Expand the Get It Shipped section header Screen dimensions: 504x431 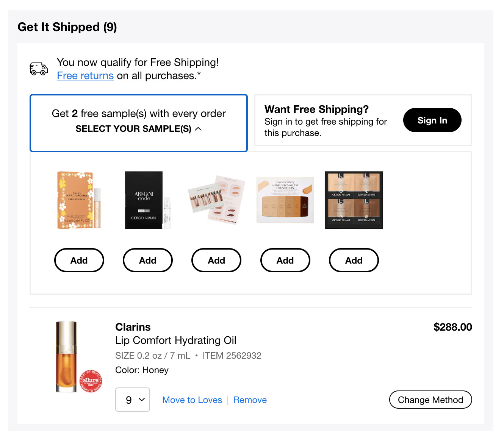tap(67, 27)
